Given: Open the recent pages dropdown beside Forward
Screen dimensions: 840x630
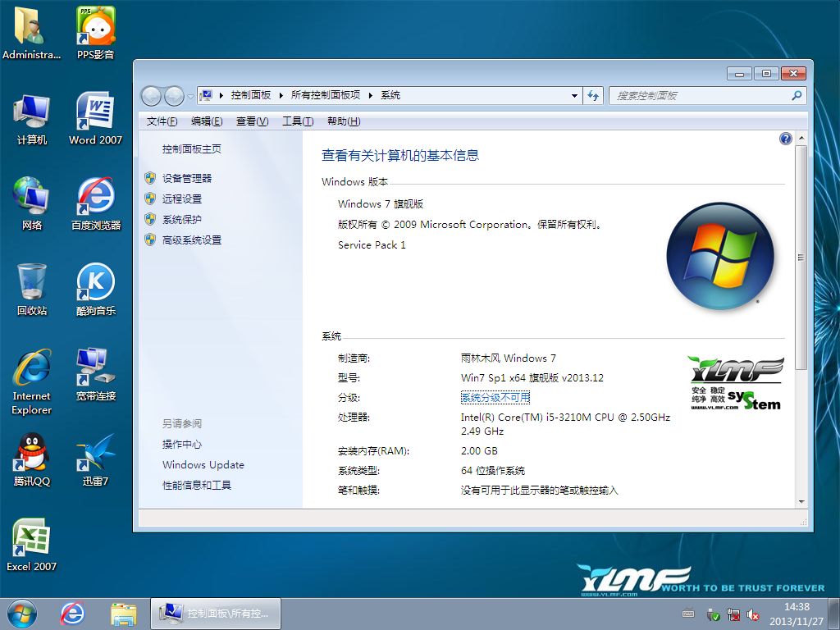Looking at the screenshot, I should [x=190, y=97].
